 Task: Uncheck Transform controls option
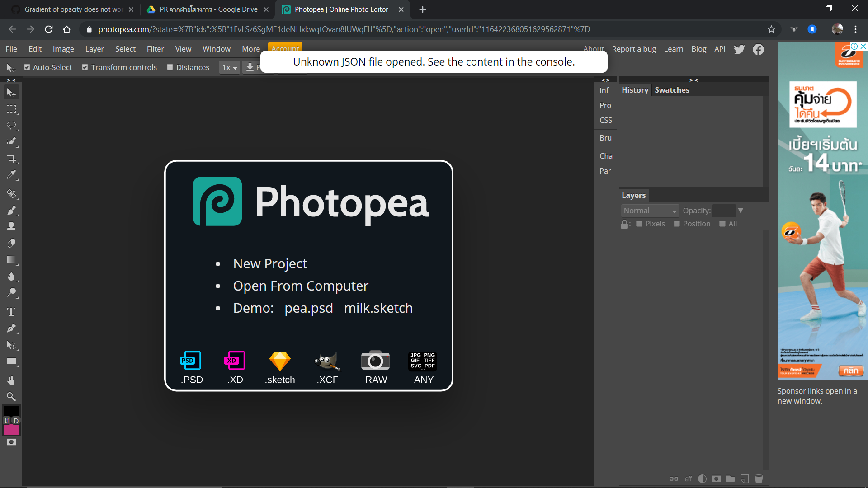click(x=85, y=67)
